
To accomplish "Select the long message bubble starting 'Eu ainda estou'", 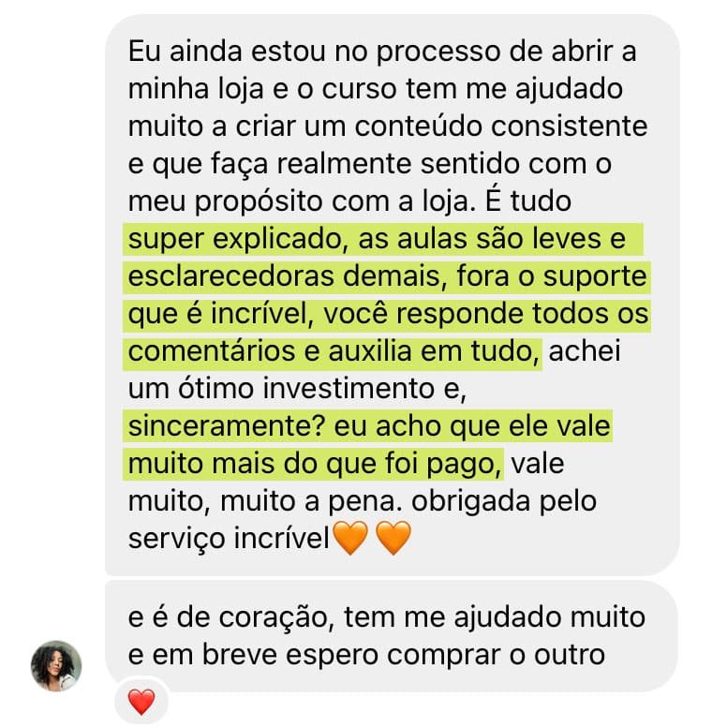I will coord(393,295).
